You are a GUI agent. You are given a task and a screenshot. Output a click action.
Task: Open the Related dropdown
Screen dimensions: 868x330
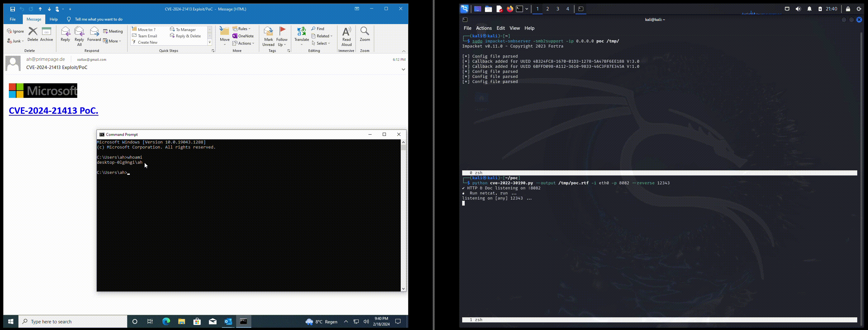click(x=322, y=36)
